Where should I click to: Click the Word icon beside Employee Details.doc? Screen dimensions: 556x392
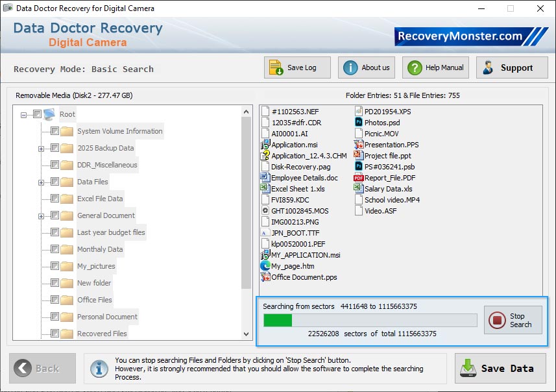(265, 177)
